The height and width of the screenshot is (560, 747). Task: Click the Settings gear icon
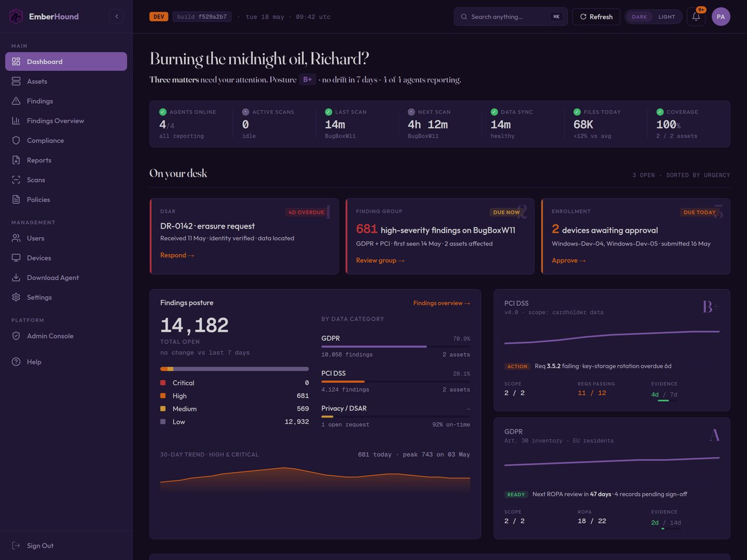pos(16,297)
